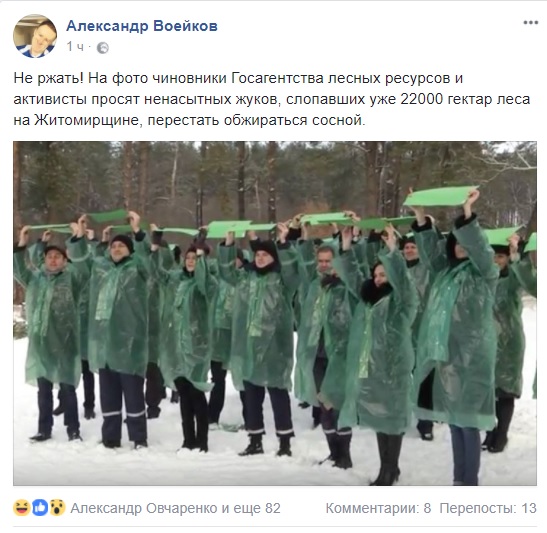Open the green raincoats photo

coord(275,313)
